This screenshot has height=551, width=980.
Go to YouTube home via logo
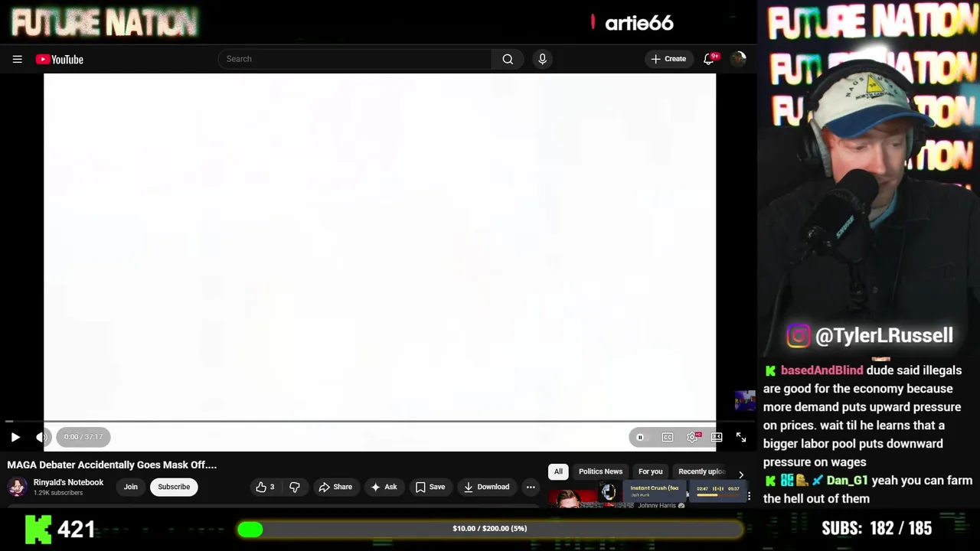60,59
